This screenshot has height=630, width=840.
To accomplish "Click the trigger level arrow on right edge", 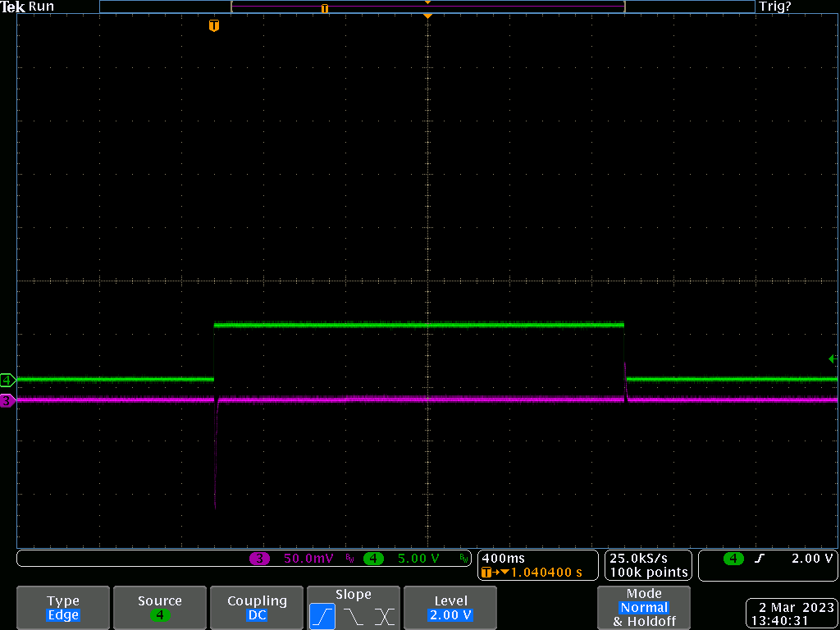I will pos(833,358).
